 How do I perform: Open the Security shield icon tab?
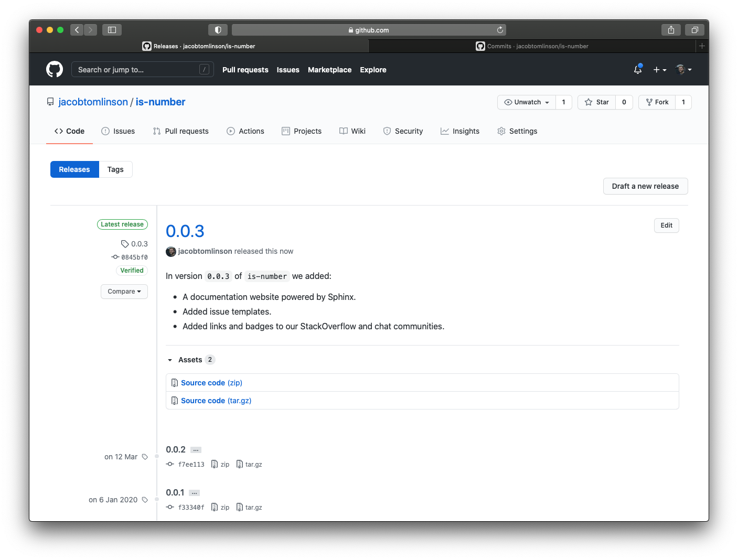click(x=387, y=131)
